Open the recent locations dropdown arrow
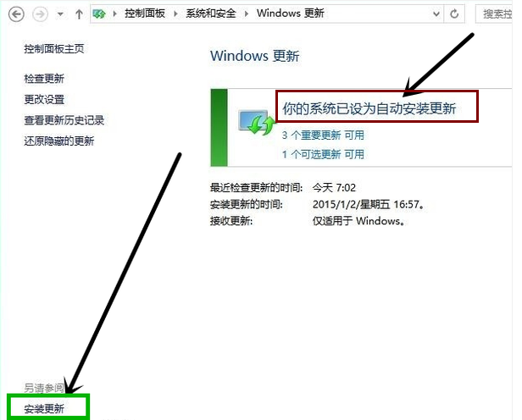Viewport: 522px width, 420px height. [x=59, y=15]
